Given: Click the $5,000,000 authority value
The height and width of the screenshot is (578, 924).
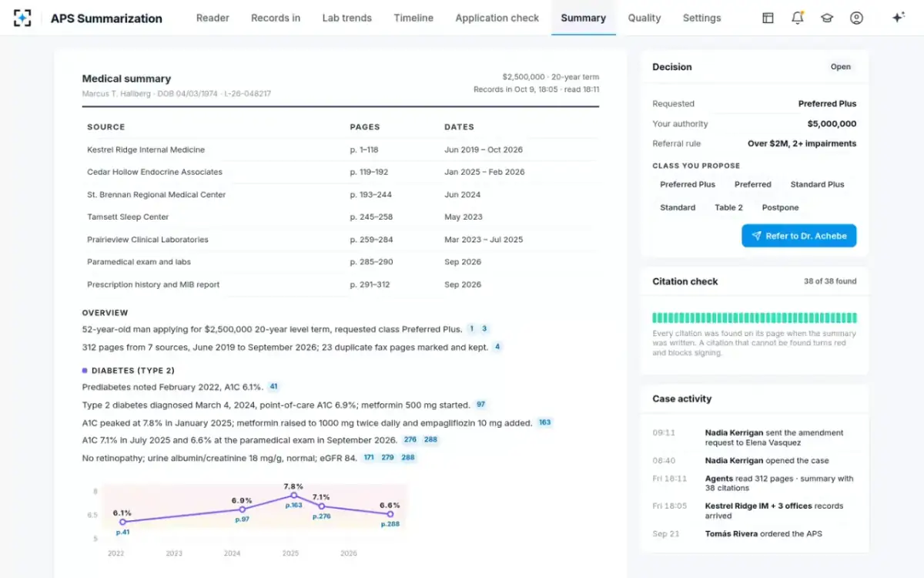Looking at the screenshot, I should point(832,124).
